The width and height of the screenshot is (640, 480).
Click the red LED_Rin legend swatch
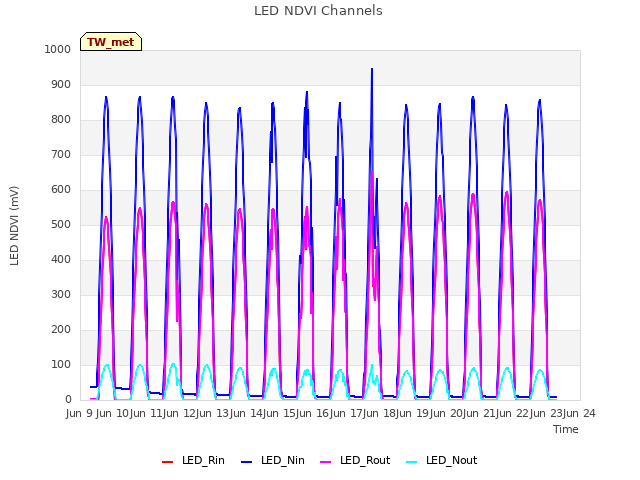pos(167,462)
